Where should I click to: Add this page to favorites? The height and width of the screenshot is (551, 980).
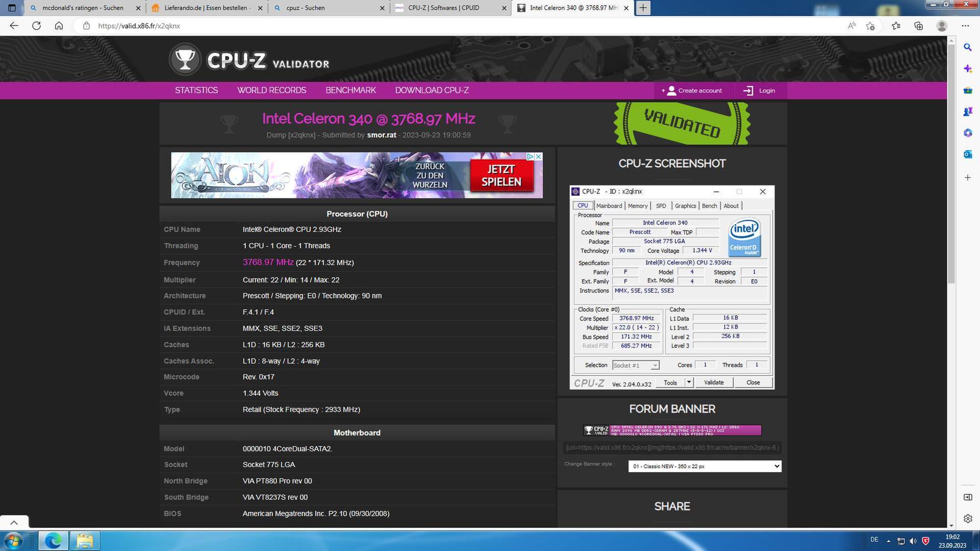[871, 26]
